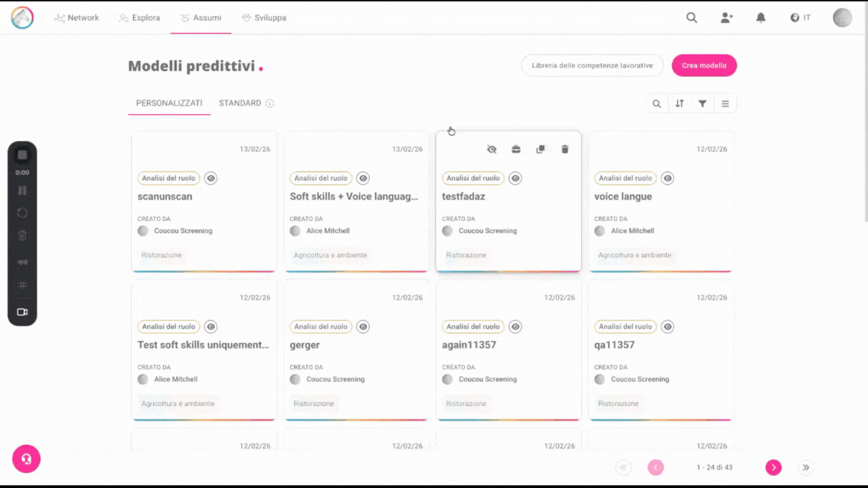Toggle eye icon on voice langue card
This screenshot has height=488, width=868.
coord(668,178)
